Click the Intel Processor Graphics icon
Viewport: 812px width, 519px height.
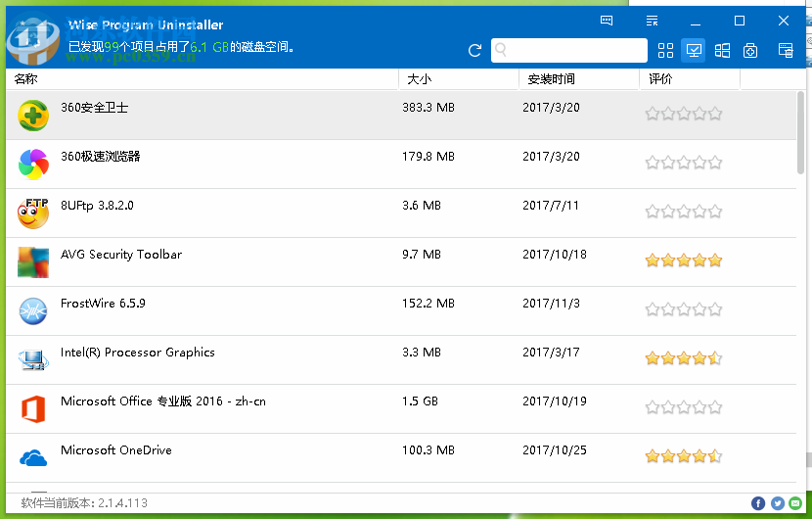pos(33,359)
